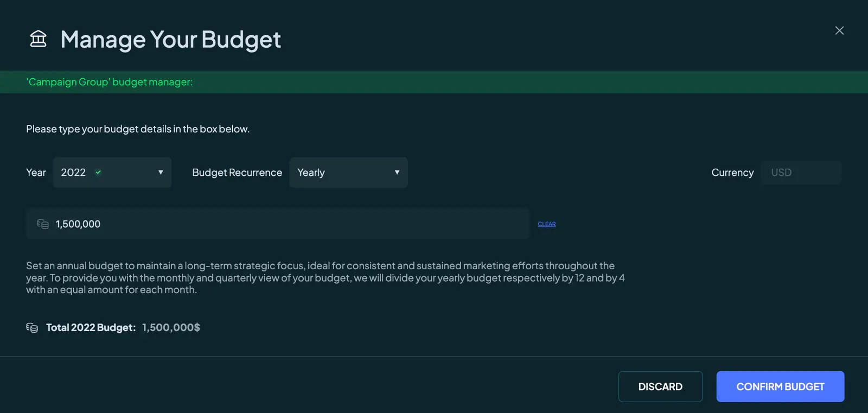Close the Manage Your Budget dialog
The height and width of the screenshot is (413, 868).
839,30
